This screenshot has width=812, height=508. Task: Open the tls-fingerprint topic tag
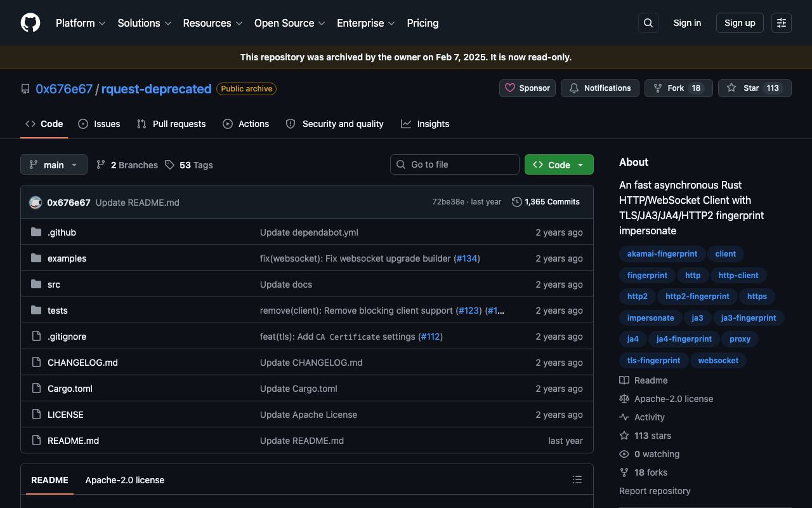[653, 361]
